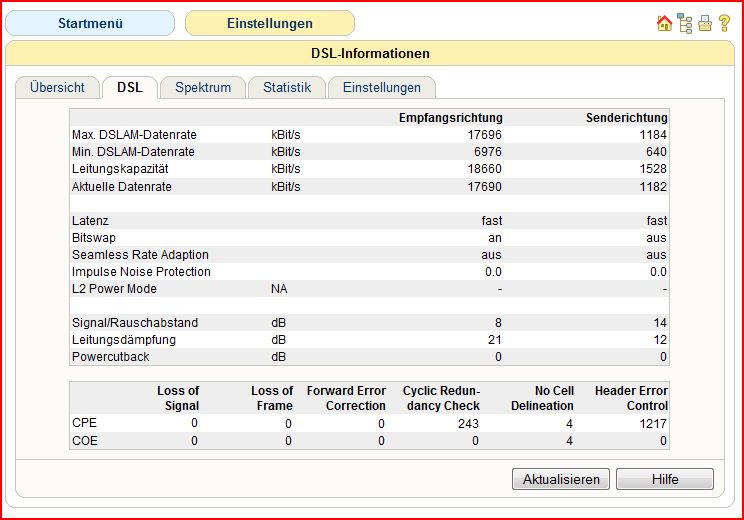Click the Leitungsdämpfung label
The height and width of the screenshot is (520, 744).
point(124,340)
